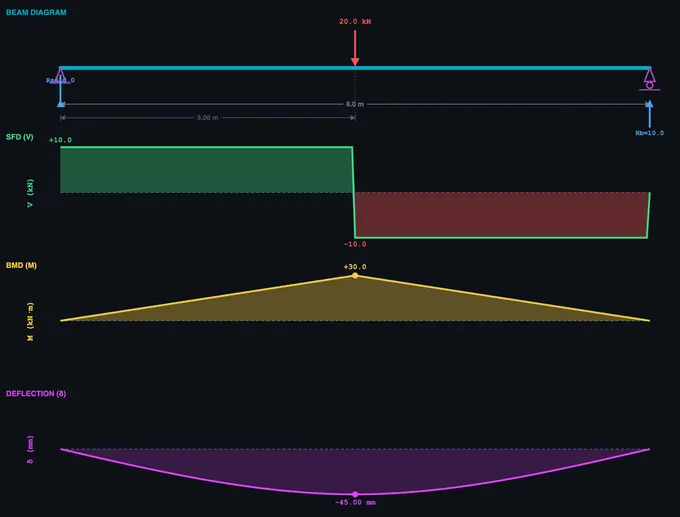Click the 6.0 m span dimension label
Screen dimensions: 680x517
pos(355,104)
